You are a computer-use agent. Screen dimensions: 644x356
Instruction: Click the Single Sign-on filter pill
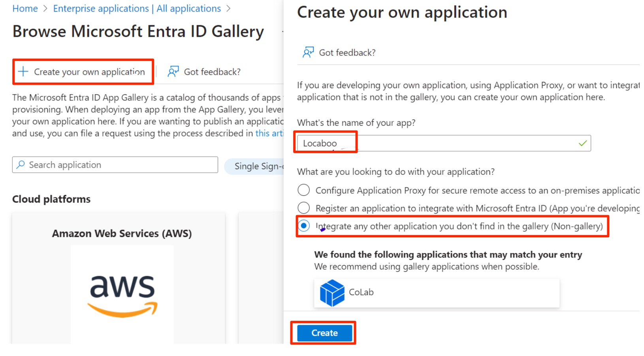pos(255,166)
